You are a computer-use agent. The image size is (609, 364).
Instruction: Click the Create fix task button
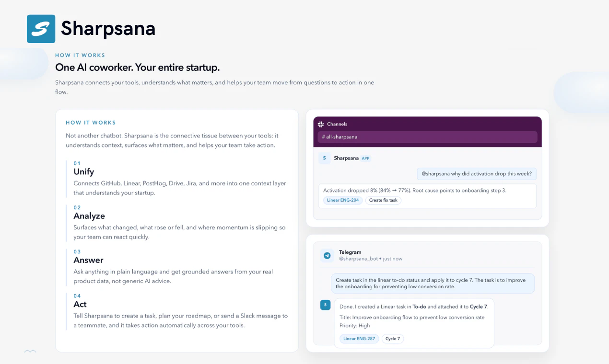click(x=383, y=200)
